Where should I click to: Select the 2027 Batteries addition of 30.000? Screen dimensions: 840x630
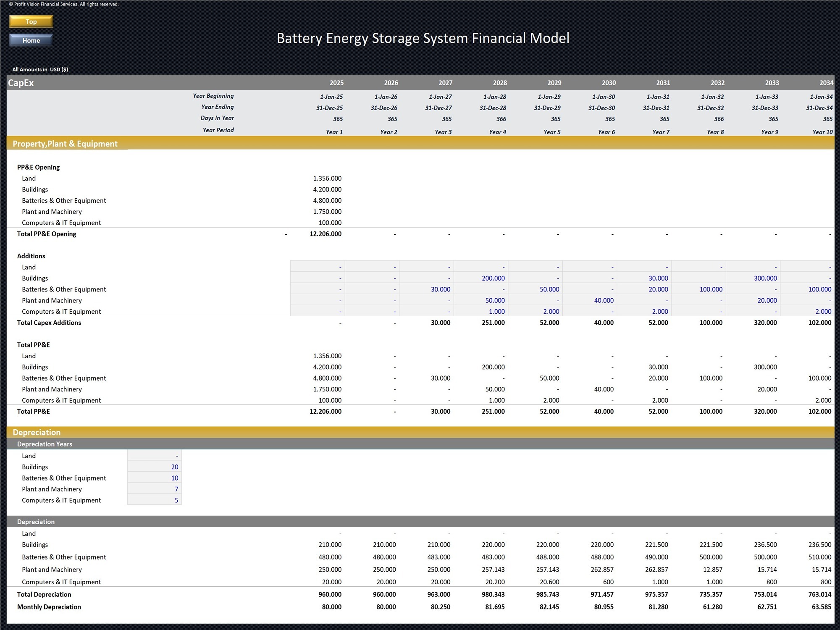(x=441, y=289)
